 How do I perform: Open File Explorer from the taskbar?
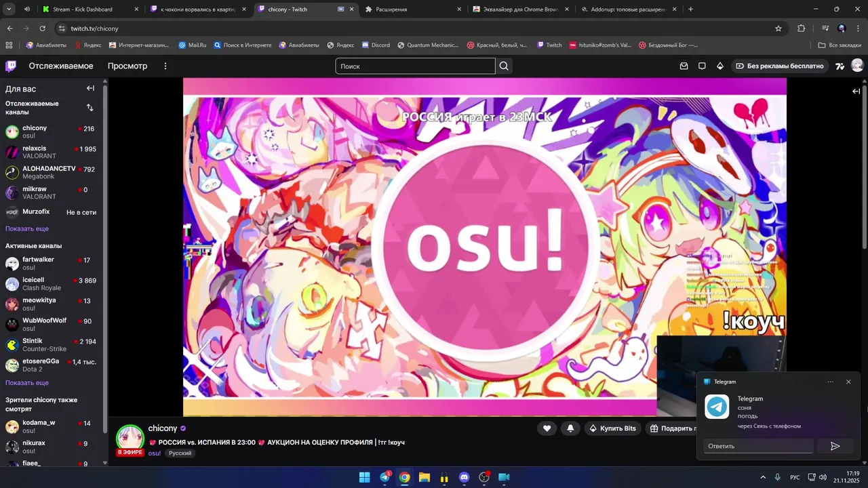pos(424,477)
